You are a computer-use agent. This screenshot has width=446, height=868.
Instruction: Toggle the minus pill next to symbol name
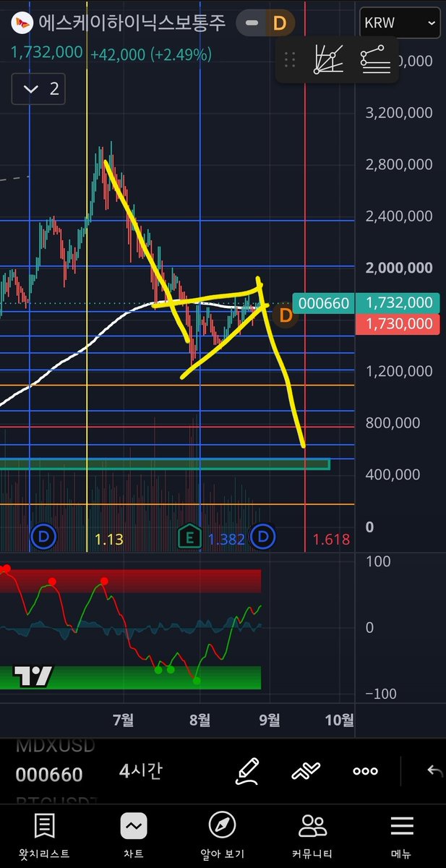(252, 24)
